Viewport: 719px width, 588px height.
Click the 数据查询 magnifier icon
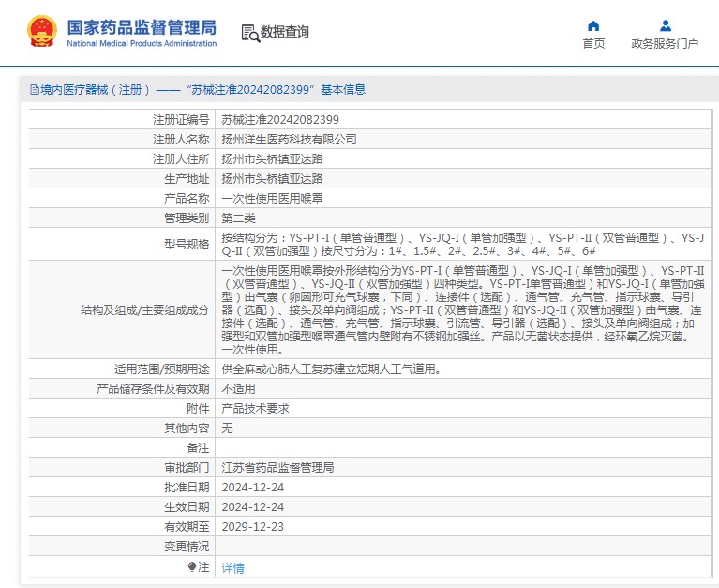249,33
